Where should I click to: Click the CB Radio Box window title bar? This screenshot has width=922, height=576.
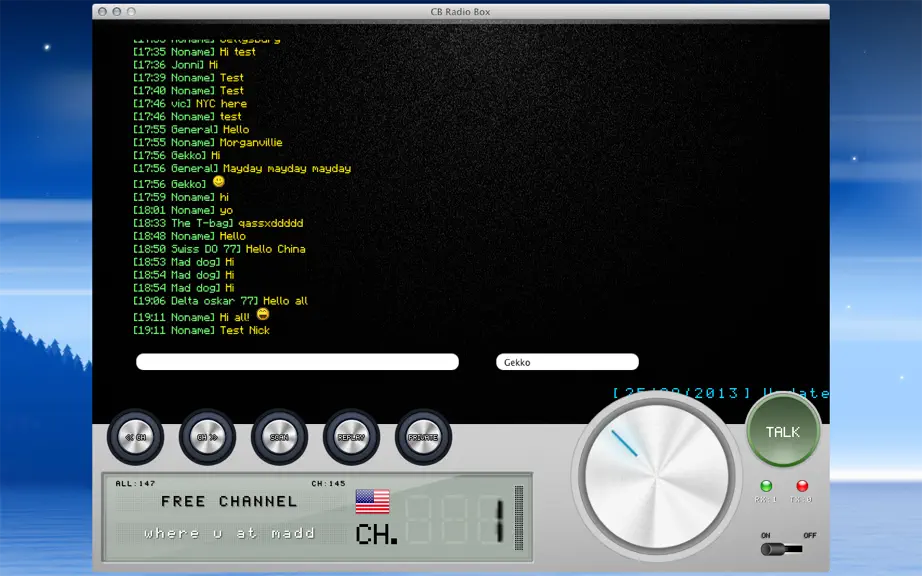(460, 12)
